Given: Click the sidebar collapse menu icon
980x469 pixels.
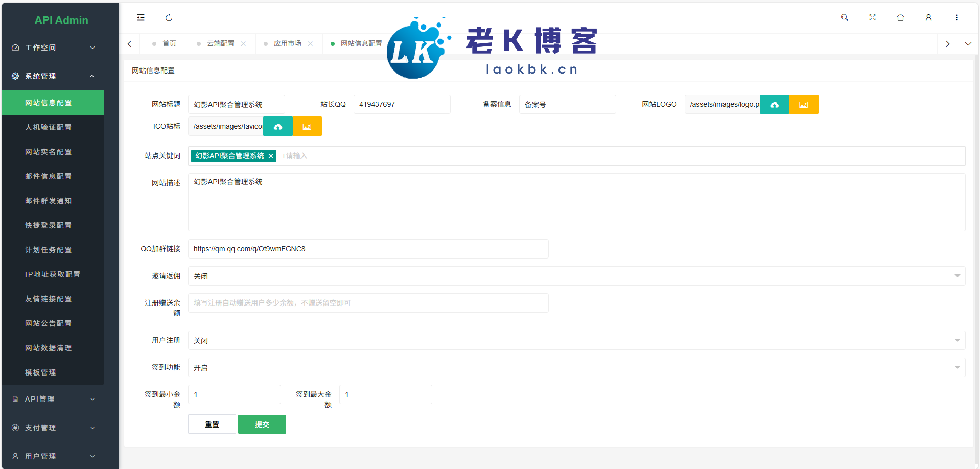Looking at the screenshot, I should [x=141, y=18].
